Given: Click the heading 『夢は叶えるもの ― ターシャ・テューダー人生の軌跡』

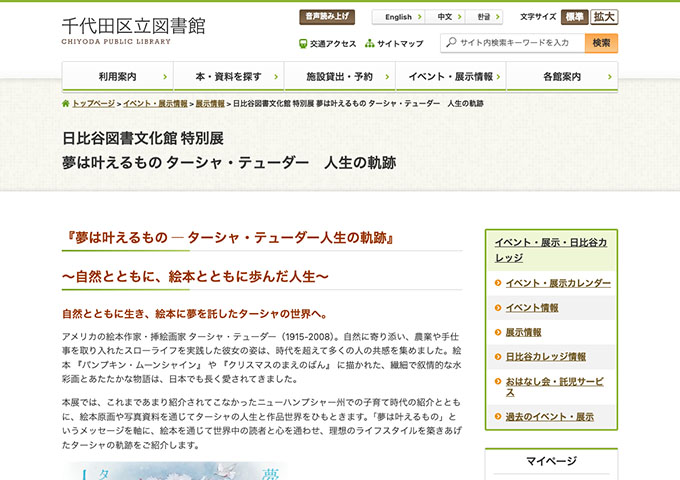Looking at the screenshot, I should pyautogui.click(x=228, y=238).
